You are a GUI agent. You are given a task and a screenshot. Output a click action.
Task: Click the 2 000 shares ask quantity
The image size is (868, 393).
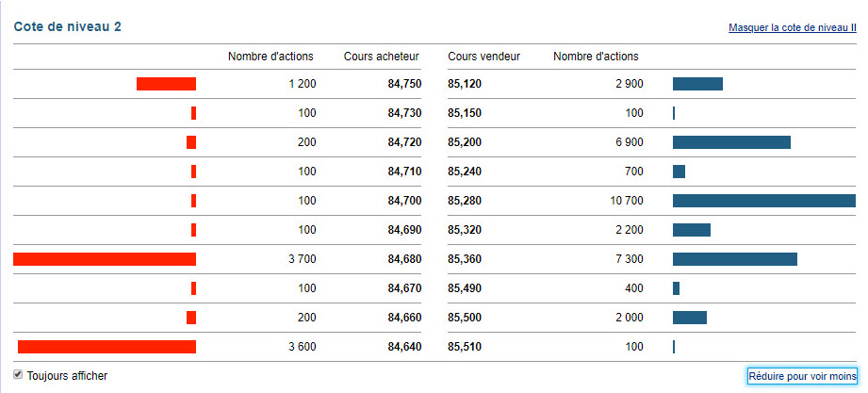[x=630, y=318]
